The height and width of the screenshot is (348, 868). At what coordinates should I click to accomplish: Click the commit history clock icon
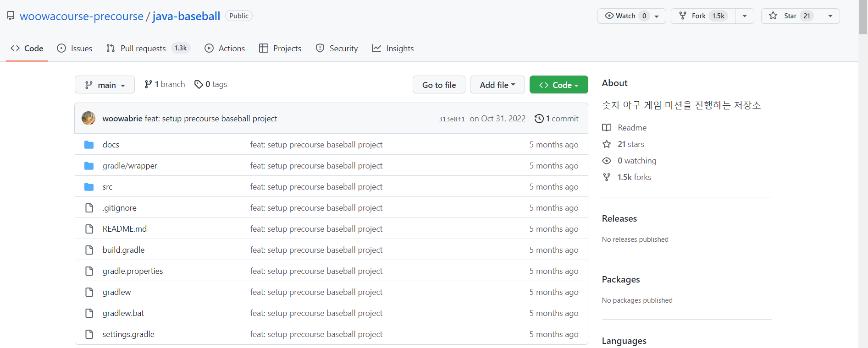pyautogui.click(x=539, y=119)
